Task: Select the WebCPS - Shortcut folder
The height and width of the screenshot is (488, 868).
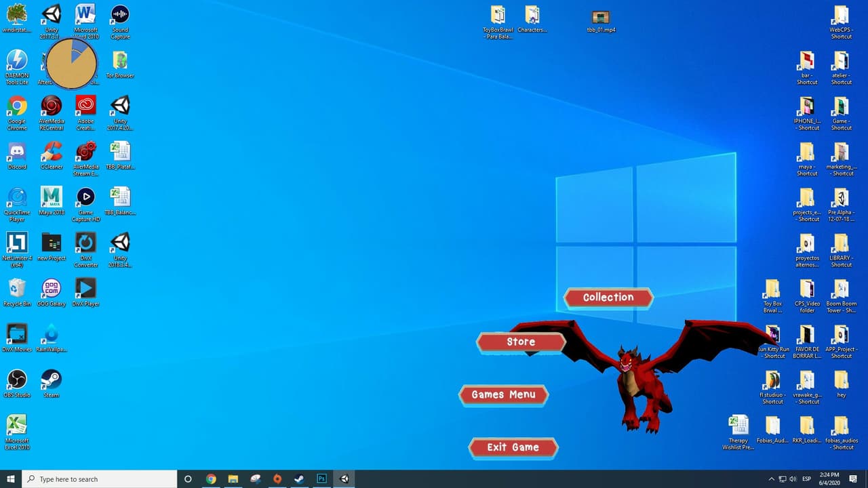Action: coord(841,22)
